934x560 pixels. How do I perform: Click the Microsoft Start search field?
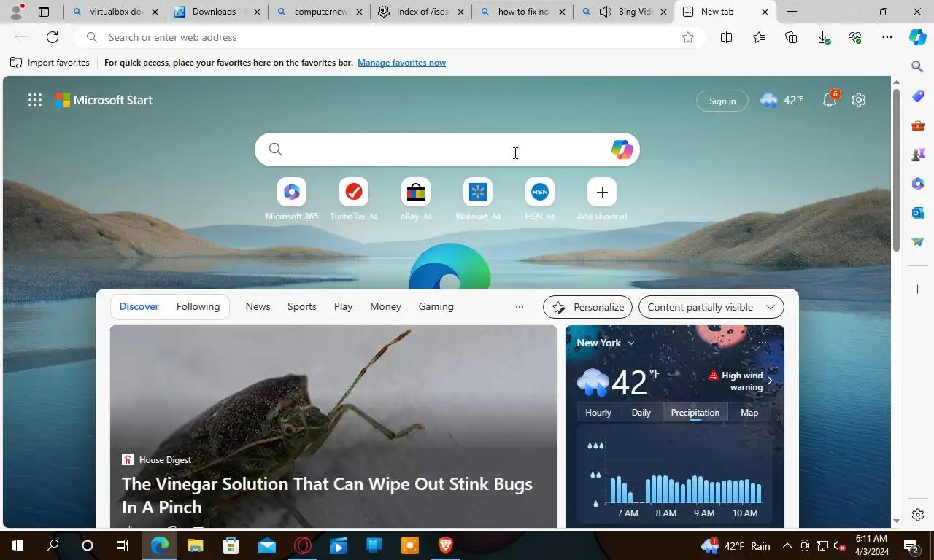[x=447, y=149]
